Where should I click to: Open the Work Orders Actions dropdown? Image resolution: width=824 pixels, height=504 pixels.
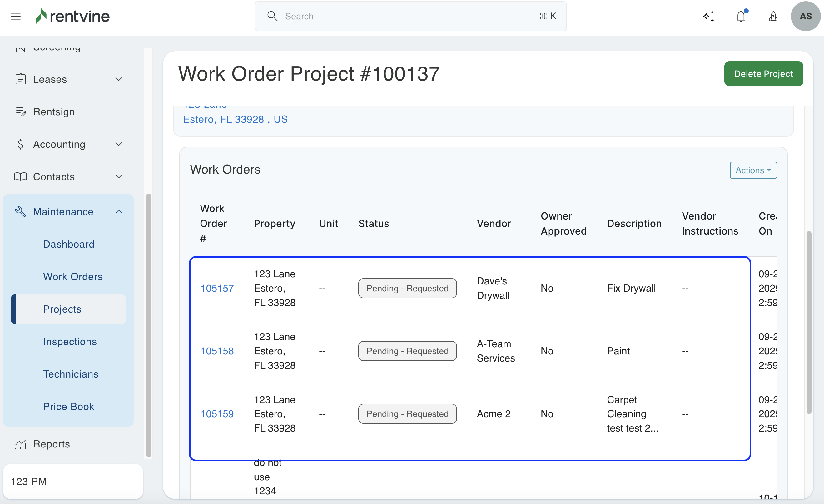point(753,170)
